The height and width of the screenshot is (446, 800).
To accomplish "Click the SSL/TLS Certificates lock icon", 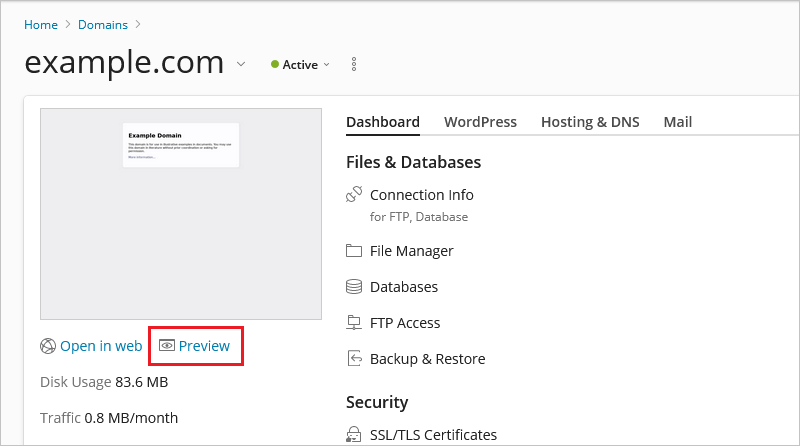I will click(353, 435).
